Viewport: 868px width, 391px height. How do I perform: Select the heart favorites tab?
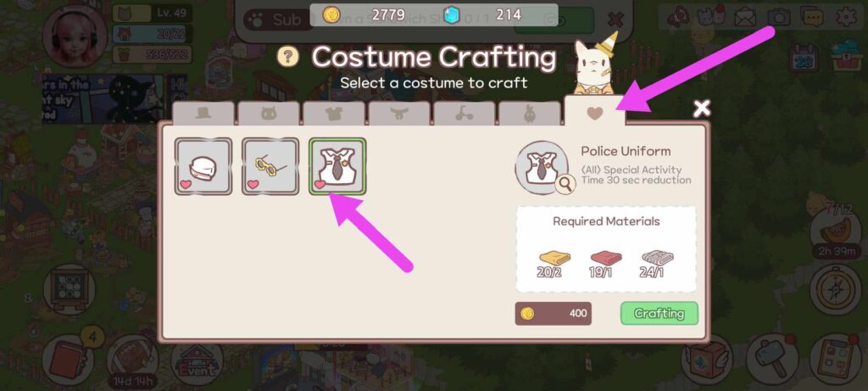[594, 111]
